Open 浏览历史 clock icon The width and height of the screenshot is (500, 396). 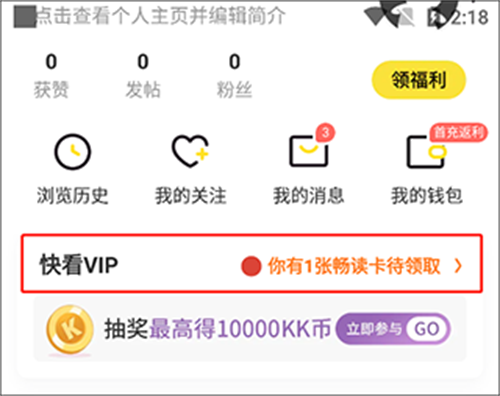pyautogui.click(x=72, y=152)
